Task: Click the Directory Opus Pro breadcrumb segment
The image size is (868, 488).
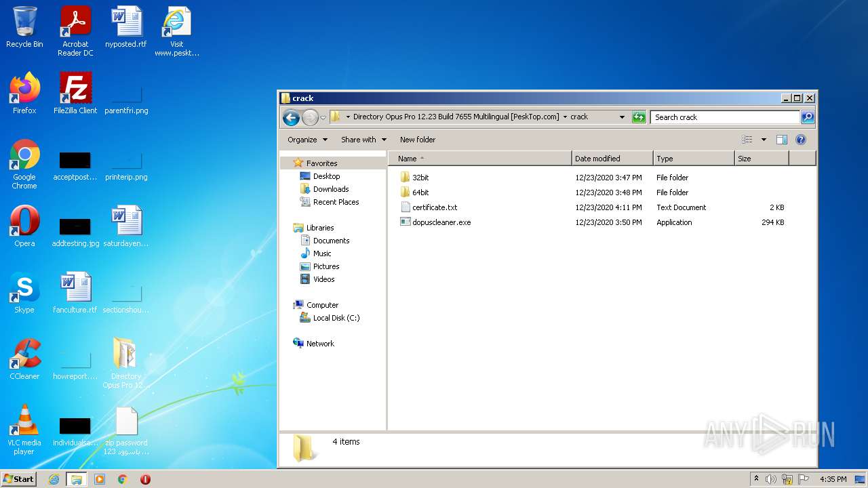Action: coord(456,117)
